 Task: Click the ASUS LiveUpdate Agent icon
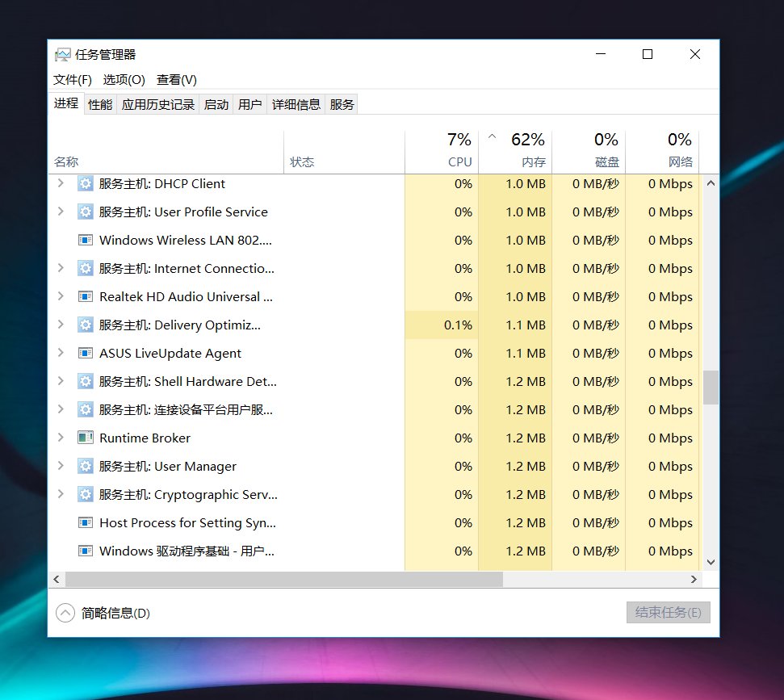pyautogui.click(x=86, y=354)
